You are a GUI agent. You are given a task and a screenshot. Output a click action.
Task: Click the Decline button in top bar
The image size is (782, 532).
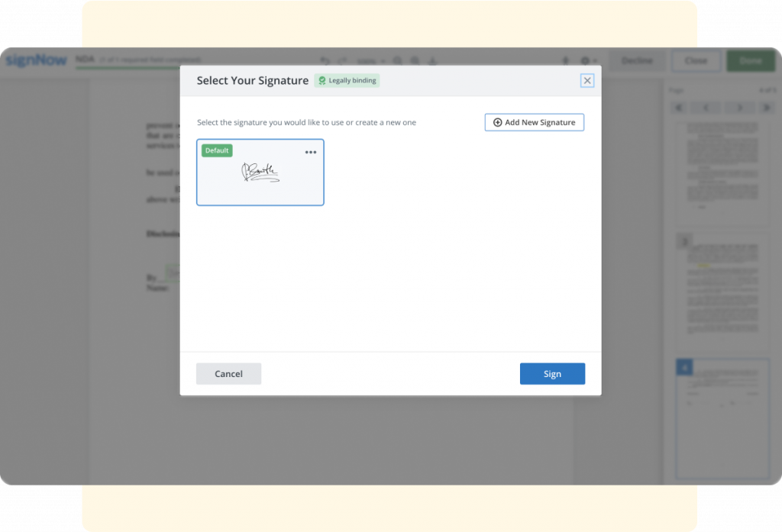pos(637,60)
